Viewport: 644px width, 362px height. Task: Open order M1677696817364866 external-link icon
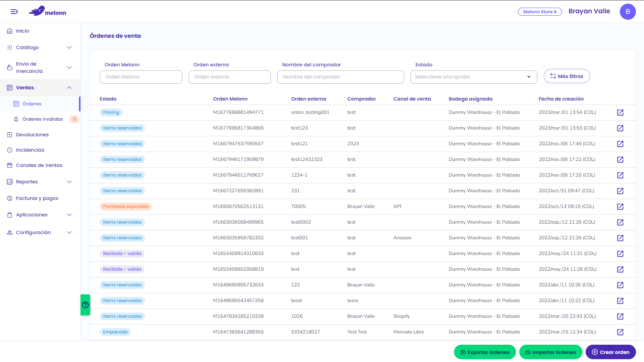coord(620,128)
